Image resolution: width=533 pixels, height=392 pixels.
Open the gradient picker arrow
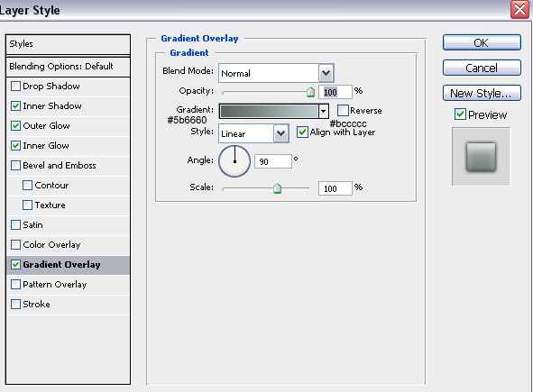pyautogui.click(x=323, y=111)
